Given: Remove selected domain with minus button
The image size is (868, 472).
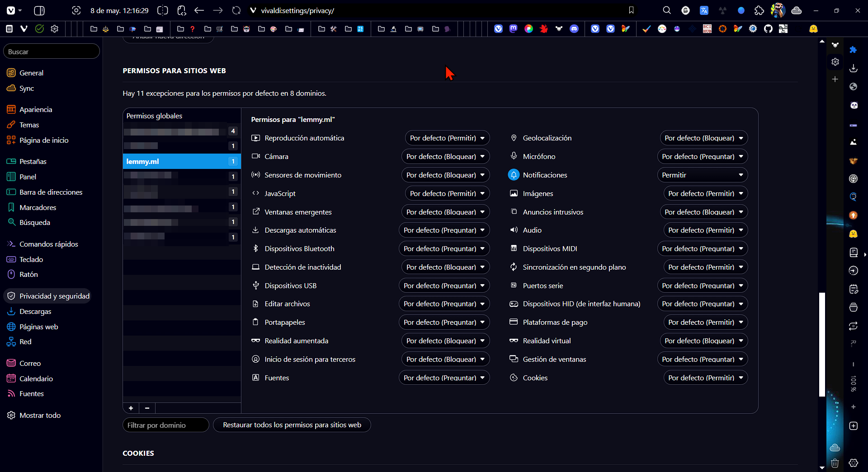Looking at the screenshot, I should pyautogui.click(x=147, y=408).
